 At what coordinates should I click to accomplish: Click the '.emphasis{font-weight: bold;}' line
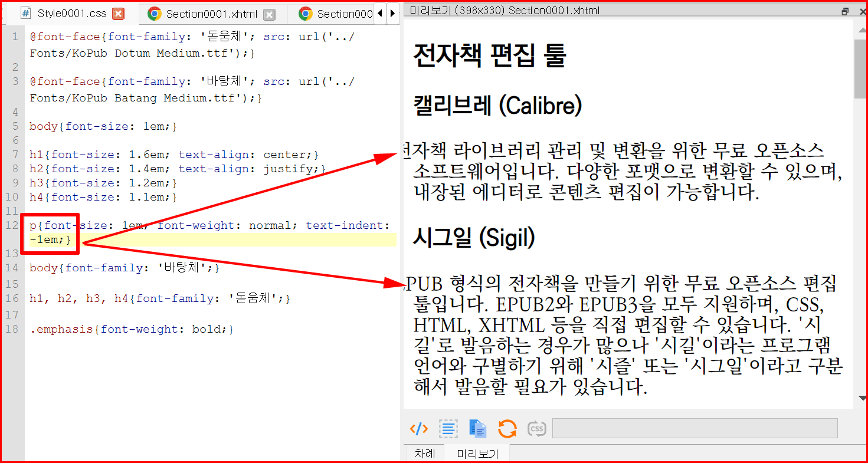click(132, 329)
